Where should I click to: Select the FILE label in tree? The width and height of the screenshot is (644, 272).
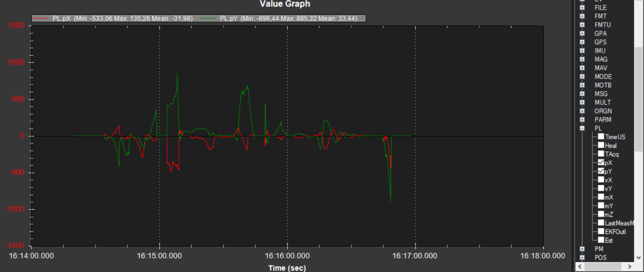tap(601, 7)
